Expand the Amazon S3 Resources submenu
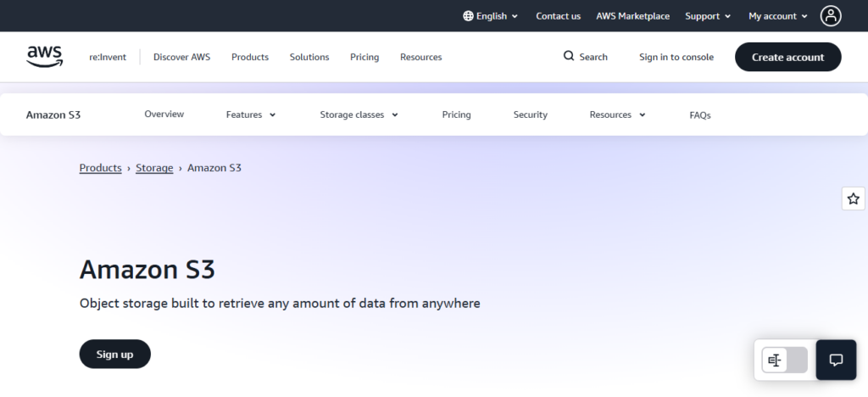Viewport: 868px width, 397px height. click(x=617, y=115)
